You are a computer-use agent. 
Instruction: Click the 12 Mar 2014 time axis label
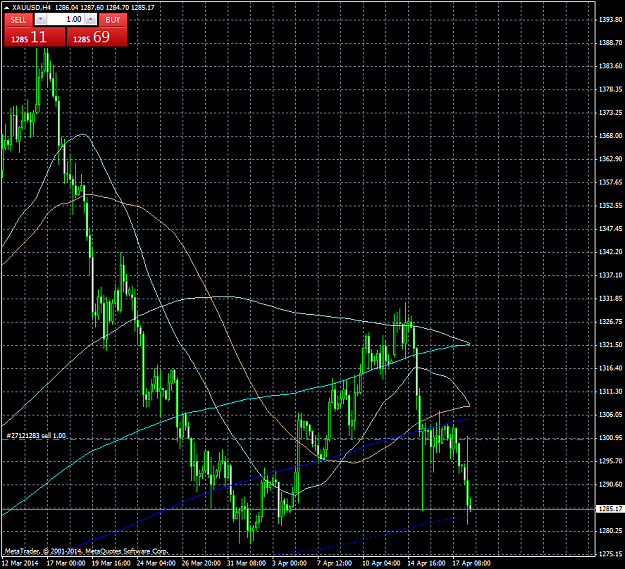[20, 563]
